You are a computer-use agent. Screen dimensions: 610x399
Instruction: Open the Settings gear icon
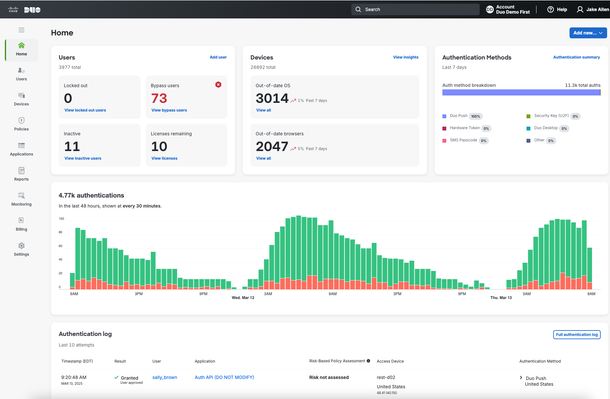pyautogui.click(x=21, y=246)
